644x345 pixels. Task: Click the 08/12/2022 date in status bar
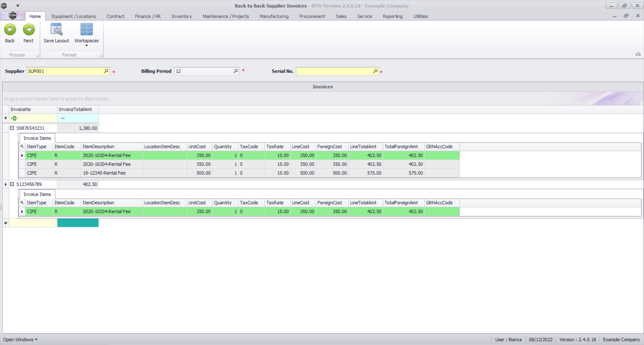(x=540, y=339)
